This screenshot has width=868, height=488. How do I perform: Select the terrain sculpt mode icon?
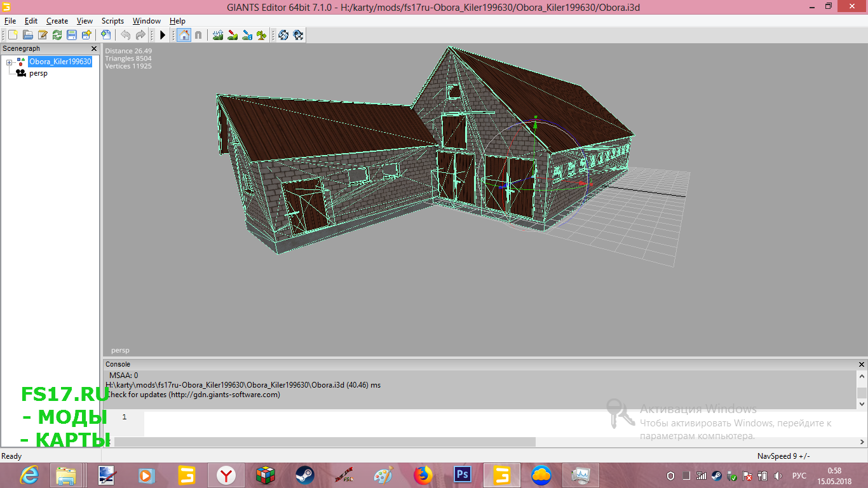(218, 35)
